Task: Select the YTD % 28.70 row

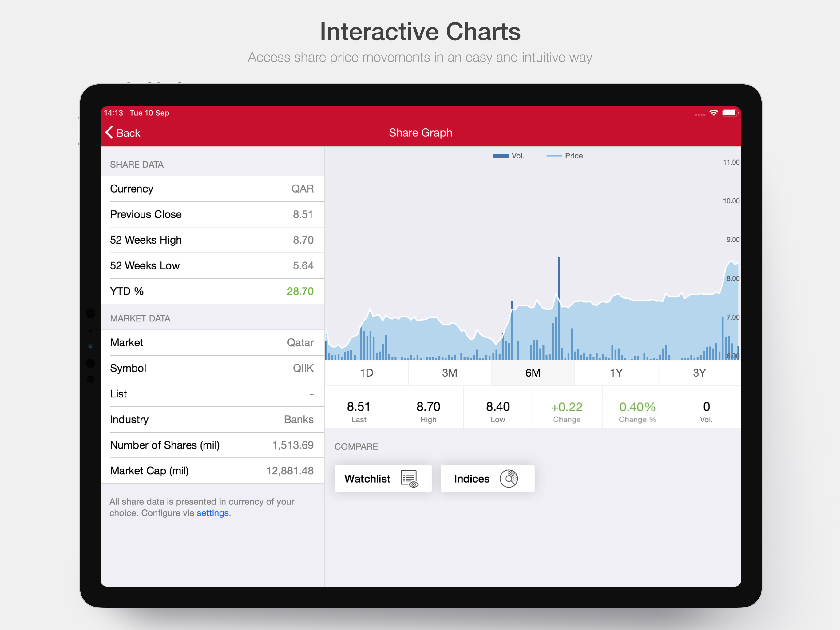Action: (212, 291)
